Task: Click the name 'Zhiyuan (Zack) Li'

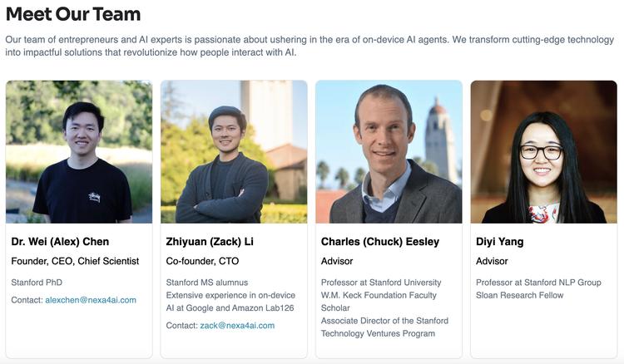Action: click(210, 242)
